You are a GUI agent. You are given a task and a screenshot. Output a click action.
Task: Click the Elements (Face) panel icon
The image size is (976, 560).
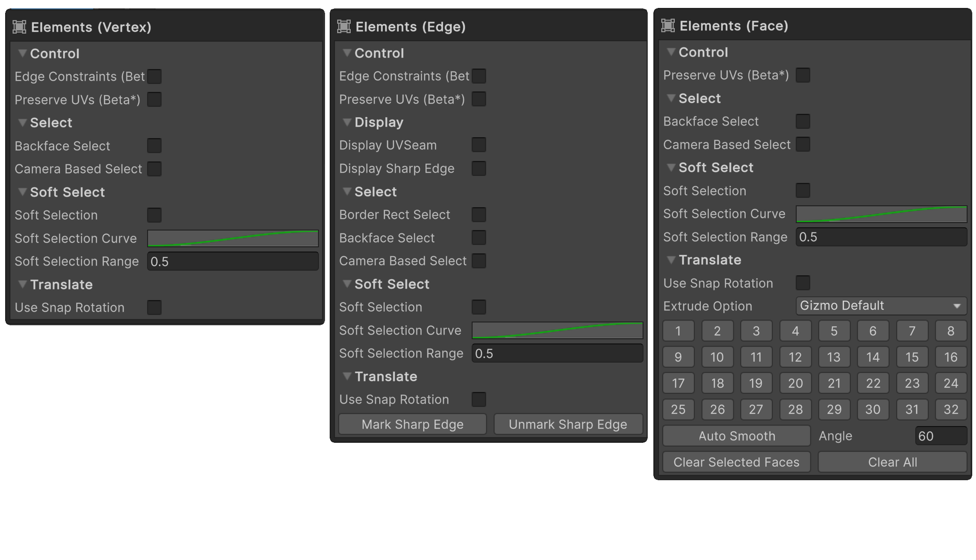pos(668,26)
